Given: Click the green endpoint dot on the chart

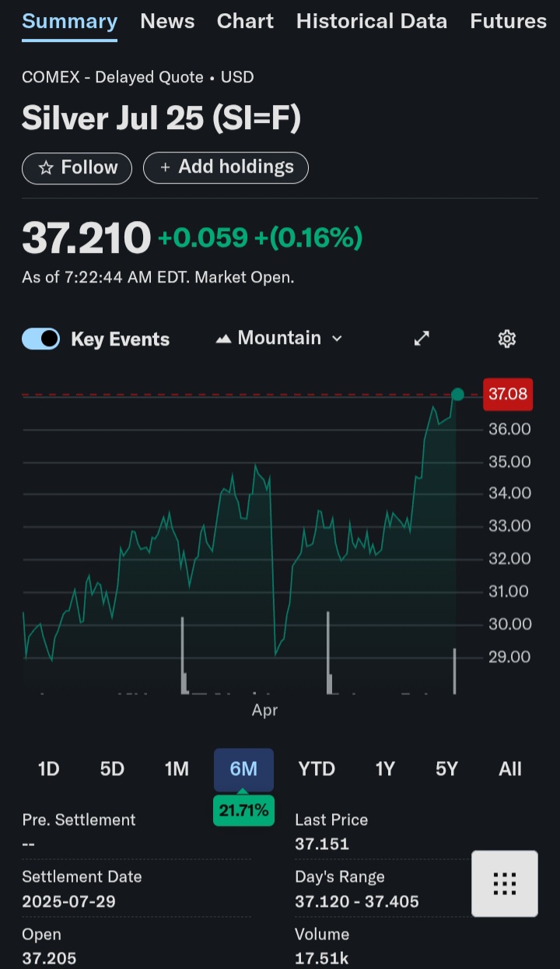Looking at the screenshot, I should (x=457, y=395).
